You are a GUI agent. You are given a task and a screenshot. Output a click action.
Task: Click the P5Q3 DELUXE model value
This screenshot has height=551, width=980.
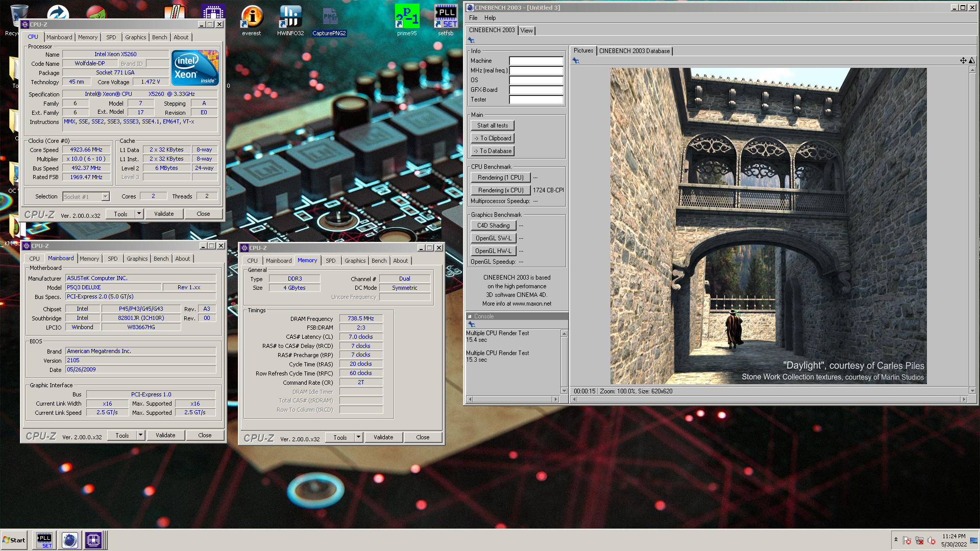113,287
